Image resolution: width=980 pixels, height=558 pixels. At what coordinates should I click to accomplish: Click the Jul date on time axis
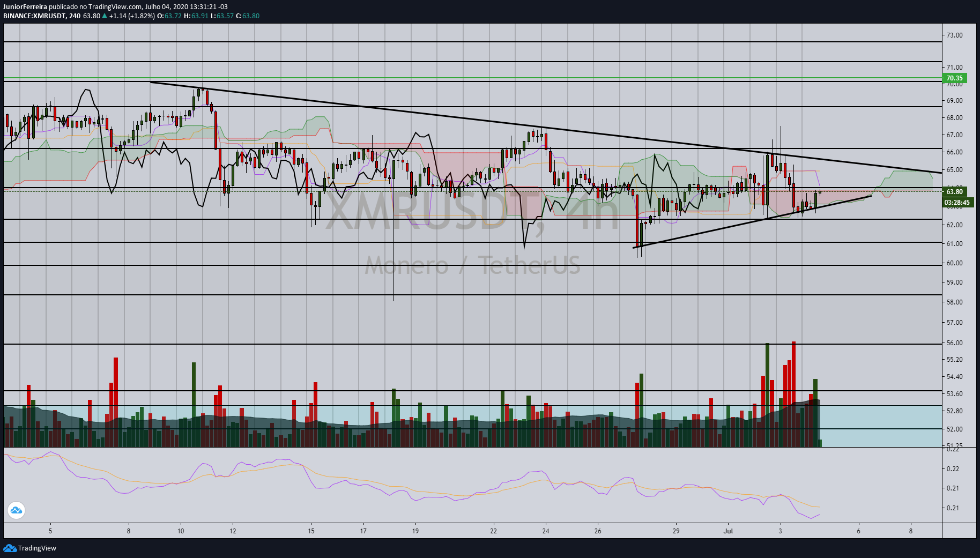coord(728,531)
